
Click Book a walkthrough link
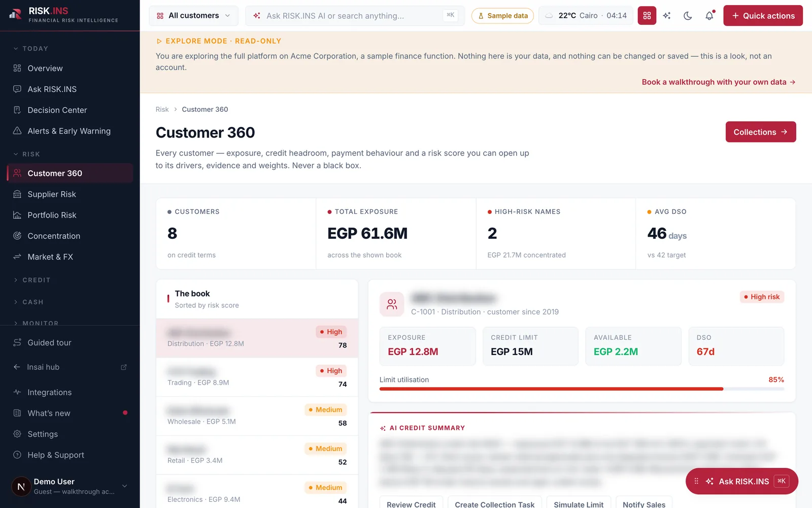click(x=719, y=82)
